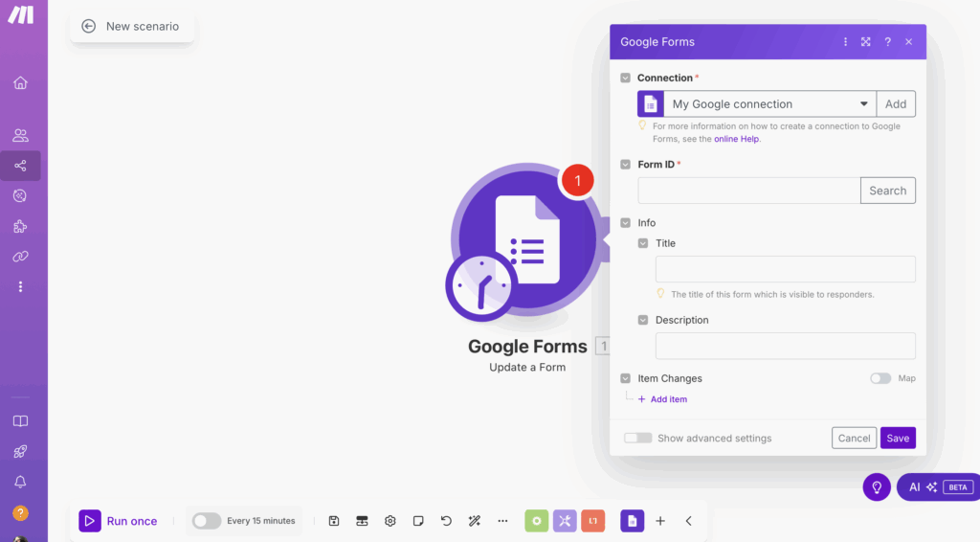Collapse the favorites with left chevron
980x542 pixels.
pyautogui.click(x=689, y=521)
